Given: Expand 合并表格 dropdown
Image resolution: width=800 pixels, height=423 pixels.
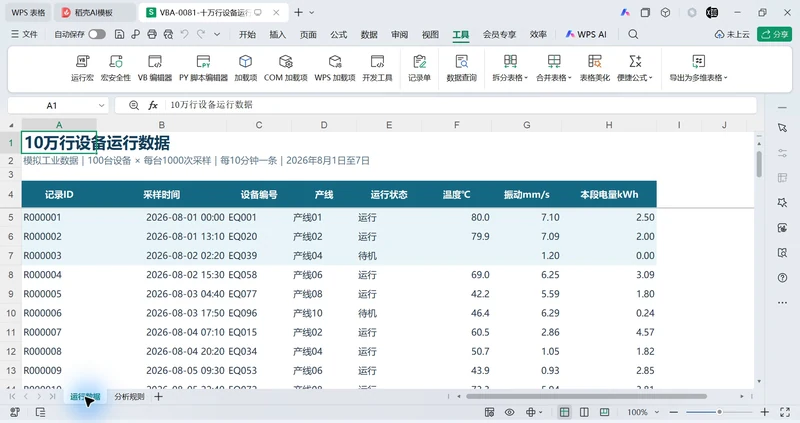Looking at the screenshot, I should pyautogui.click(x=569, y=79).
